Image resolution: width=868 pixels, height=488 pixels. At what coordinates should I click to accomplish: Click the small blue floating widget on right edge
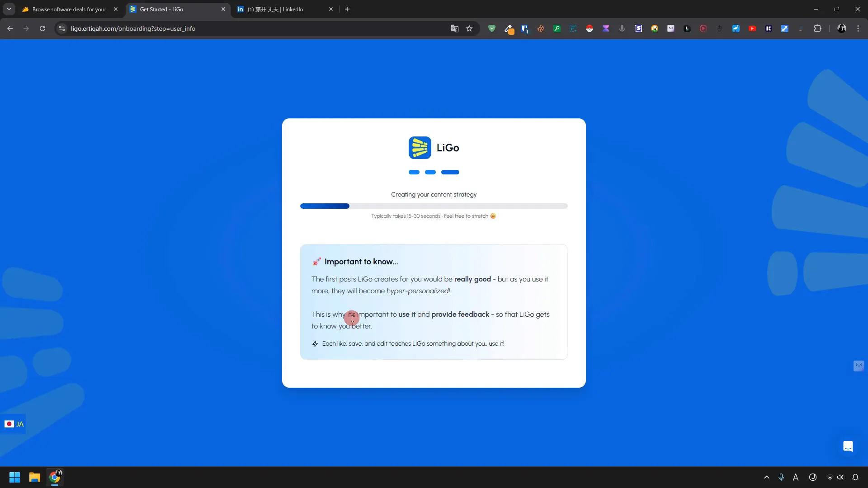859,366
